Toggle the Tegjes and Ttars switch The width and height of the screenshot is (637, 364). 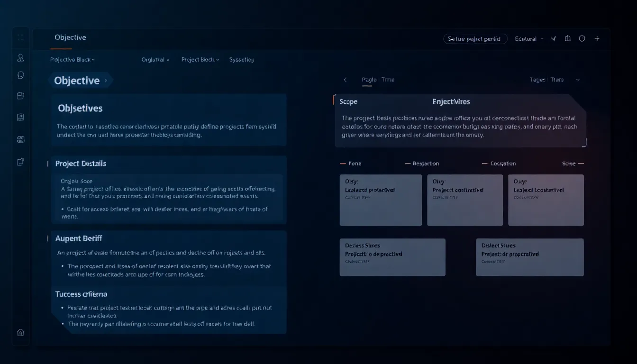tap(547, 80)
